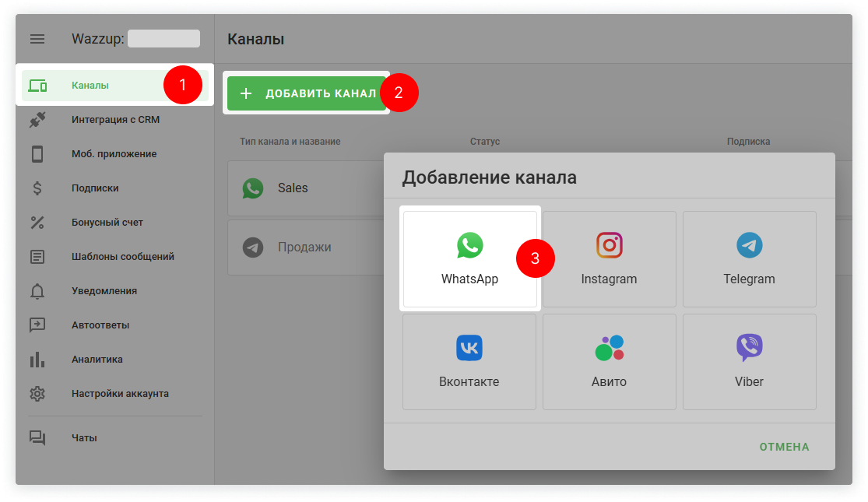Click the plug icon for CRM integration

point(37,120)
